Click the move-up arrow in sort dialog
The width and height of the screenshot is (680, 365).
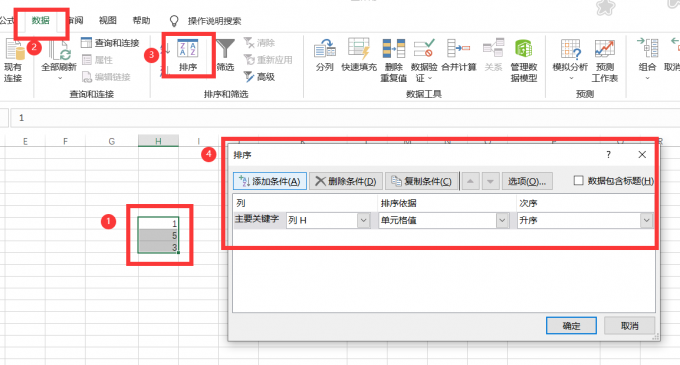pyautogui.click(x=470, y=181)
